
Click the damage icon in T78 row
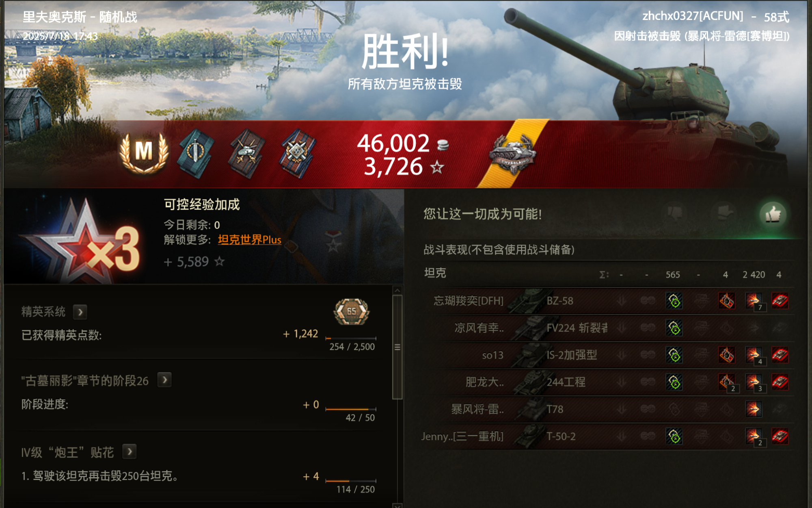pos(754,409)
